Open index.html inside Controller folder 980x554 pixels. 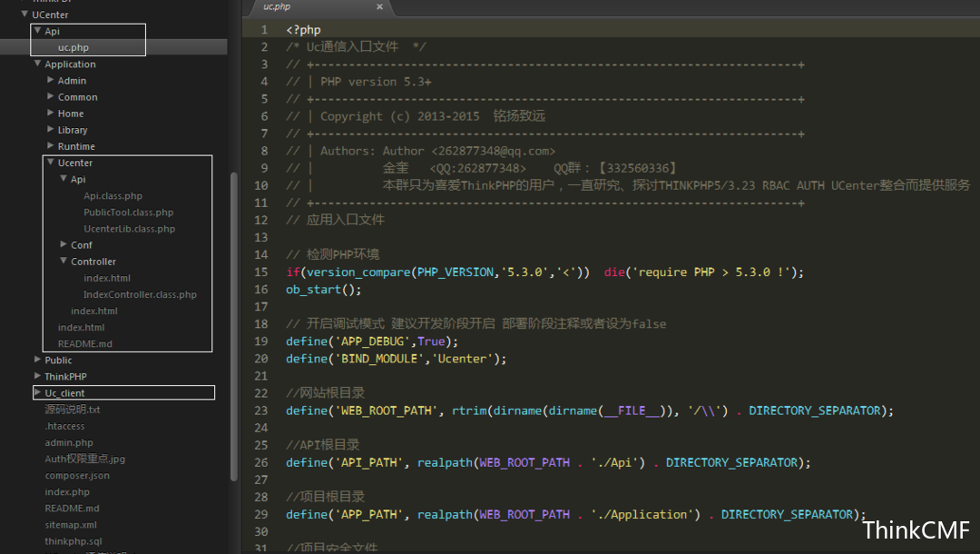pos(107,278)
